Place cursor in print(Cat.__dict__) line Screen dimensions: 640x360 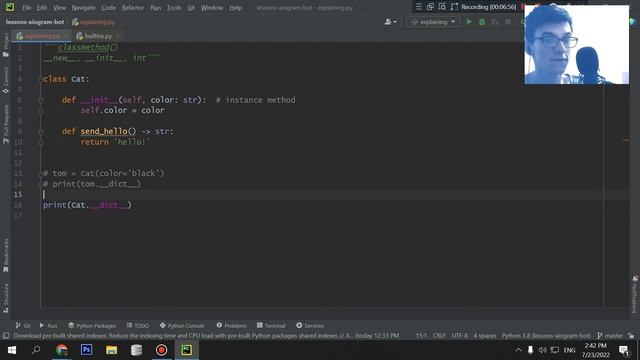tap(87, 205)
